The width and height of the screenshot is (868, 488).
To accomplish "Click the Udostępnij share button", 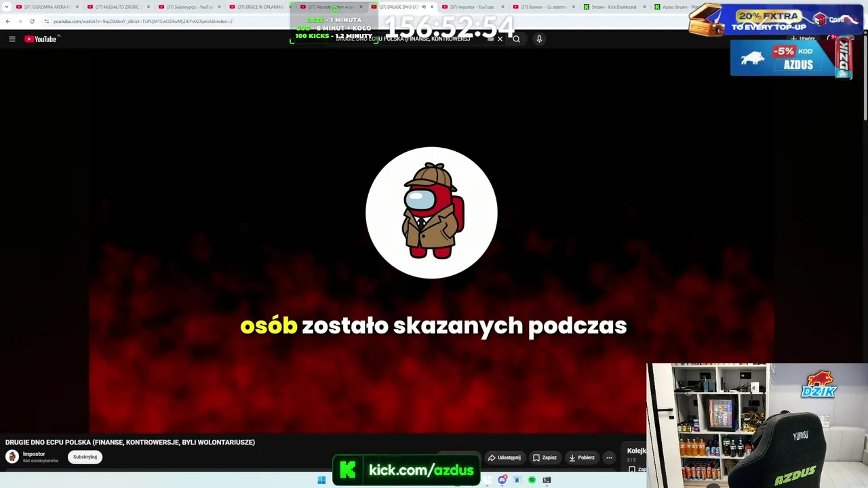I will (505, 457).
